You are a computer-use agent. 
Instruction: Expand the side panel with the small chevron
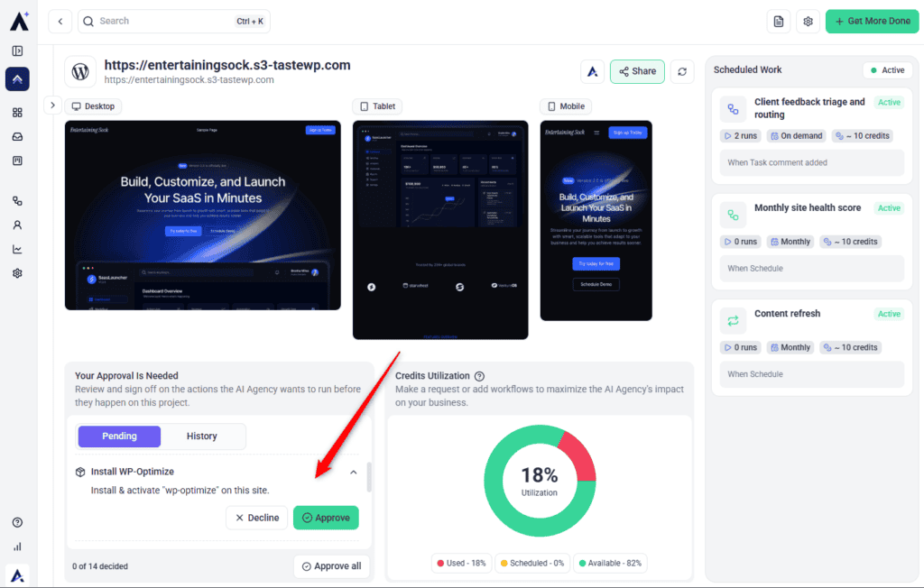click(52, 106)
